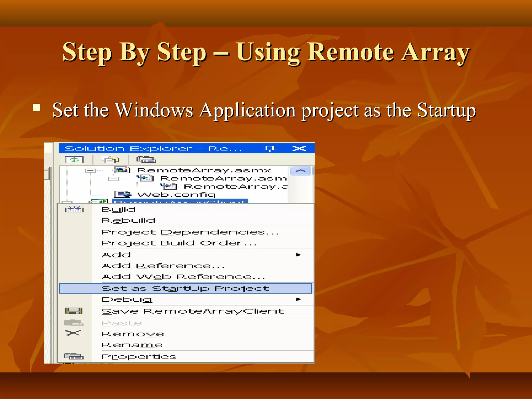532x399 pixels.
Task: Collapse the RemoteArray.asmx tree node
Action: [x=90, y=171]
